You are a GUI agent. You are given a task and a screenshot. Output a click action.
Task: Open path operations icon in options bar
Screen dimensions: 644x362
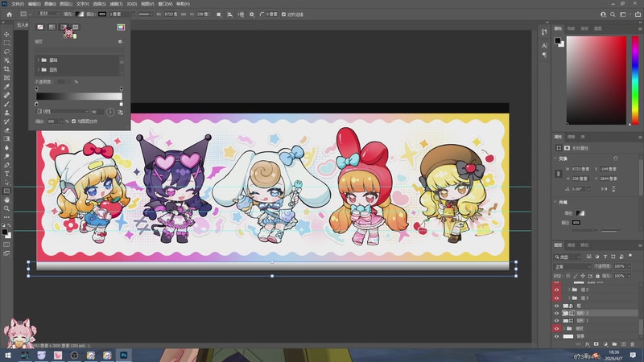pos(219,14)
